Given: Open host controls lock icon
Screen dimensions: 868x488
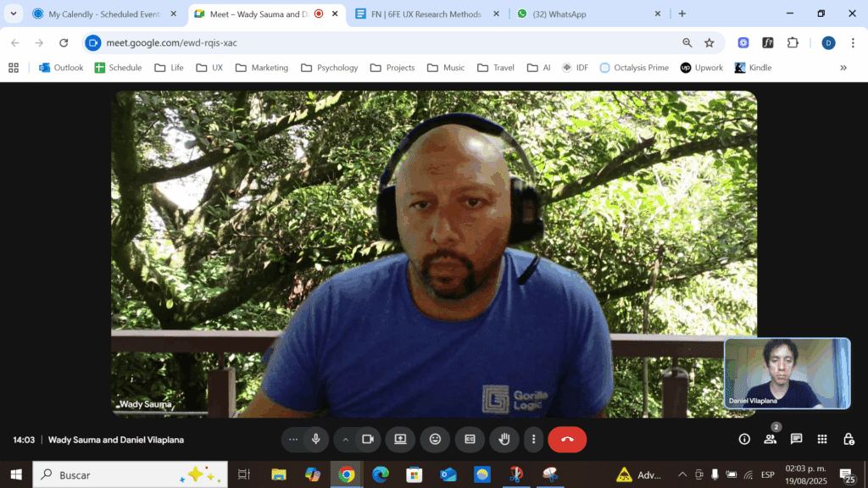Looking at the screenshot, I should tap(848, 439).
